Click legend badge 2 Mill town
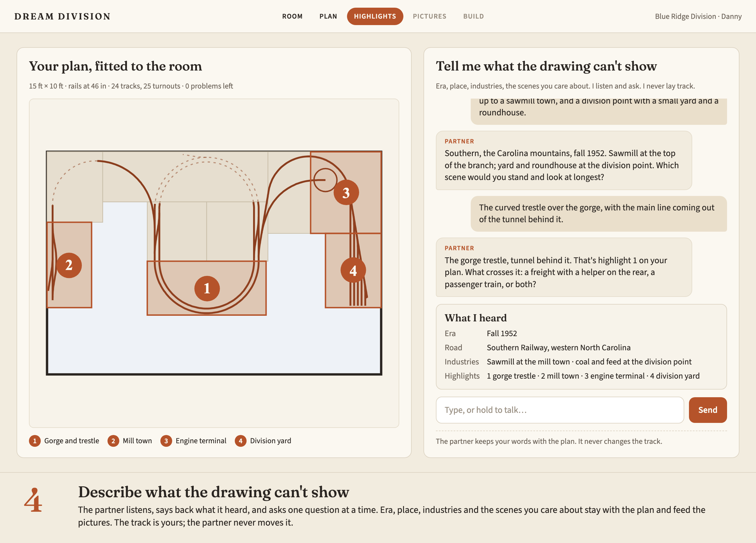This screenshot has width=756, height=543. (113, 441)
